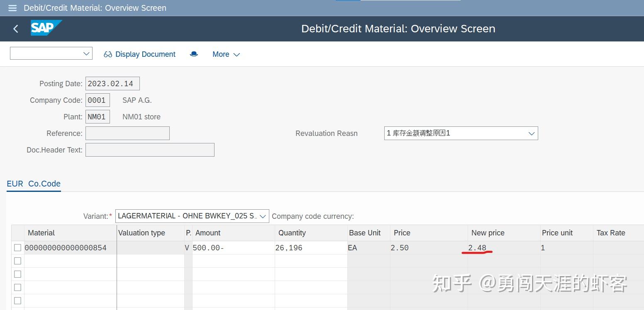The height and width of the screenshot is (310, 644).
Task: Click the Doc.Header Text field
Action: point(150,150)
